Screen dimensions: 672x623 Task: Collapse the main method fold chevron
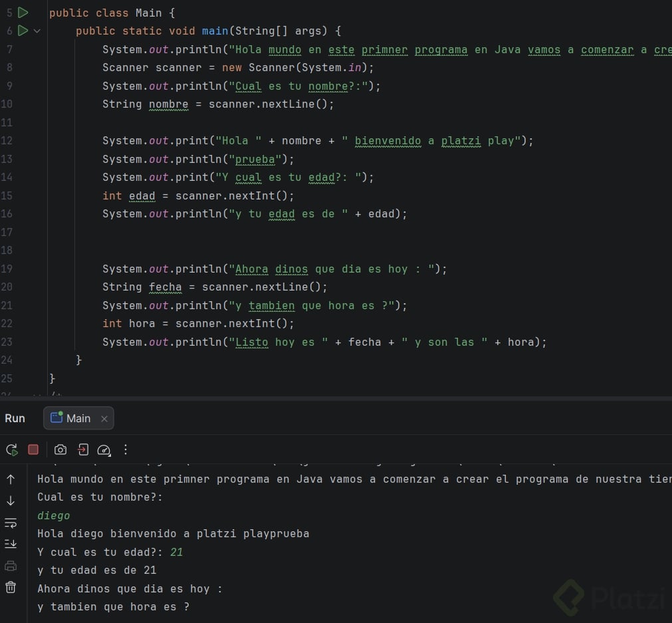[x=37, y=31]
